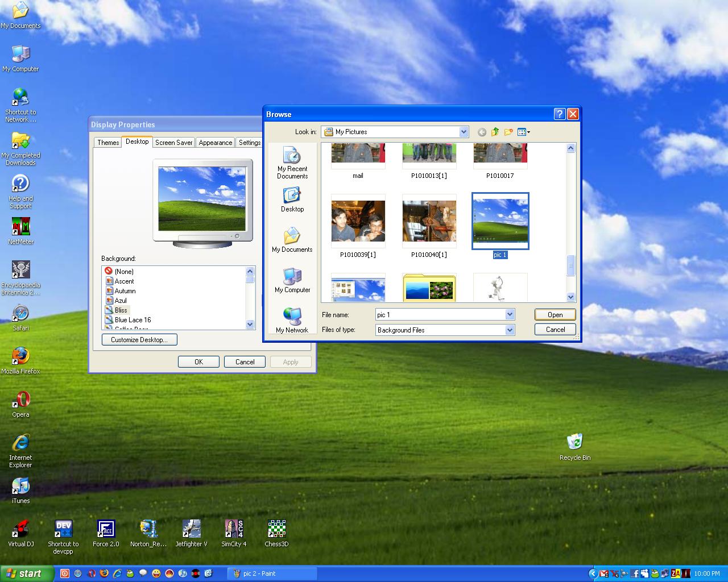Screen dimensions: 728x582
Task: Click the Back arrow in Browse dialog
Action: pyautogui.click(x=482, y=132)
